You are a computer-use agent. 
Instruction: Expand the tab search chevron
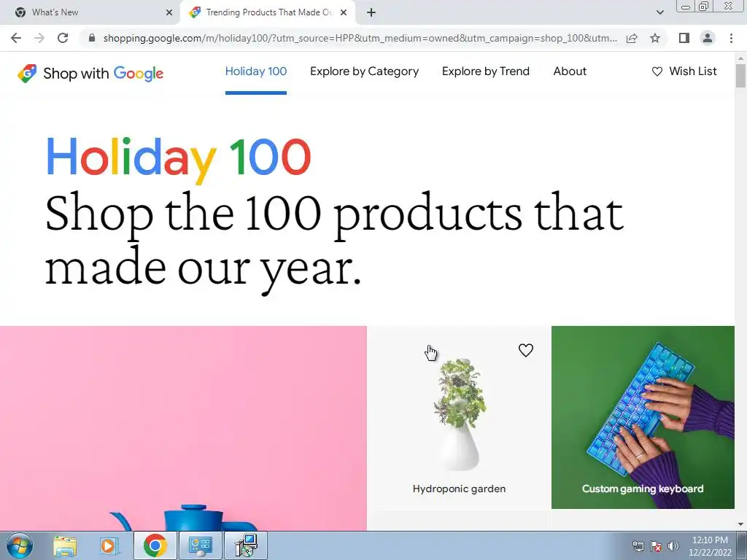tap(659, 12)
